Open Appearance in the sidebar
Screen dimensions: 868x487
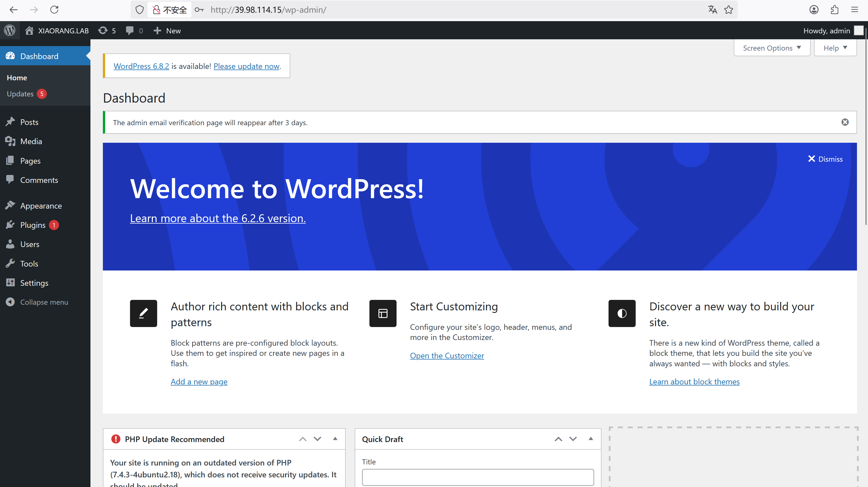point(45,205)
